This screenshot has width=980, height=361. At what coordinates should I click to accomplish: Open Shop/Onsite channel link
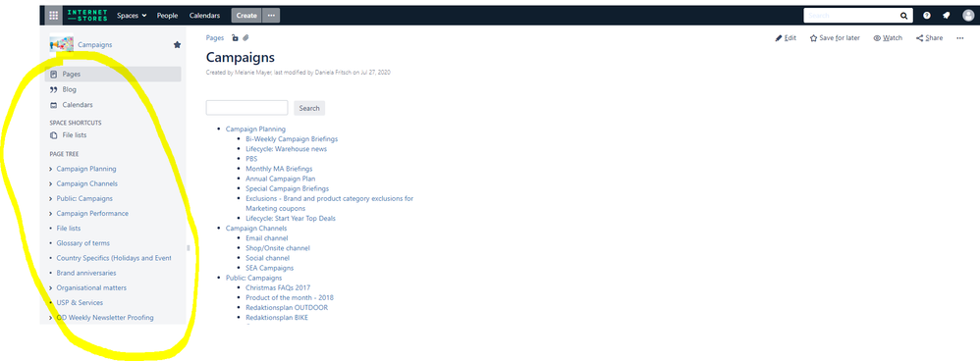coord(278,248)
